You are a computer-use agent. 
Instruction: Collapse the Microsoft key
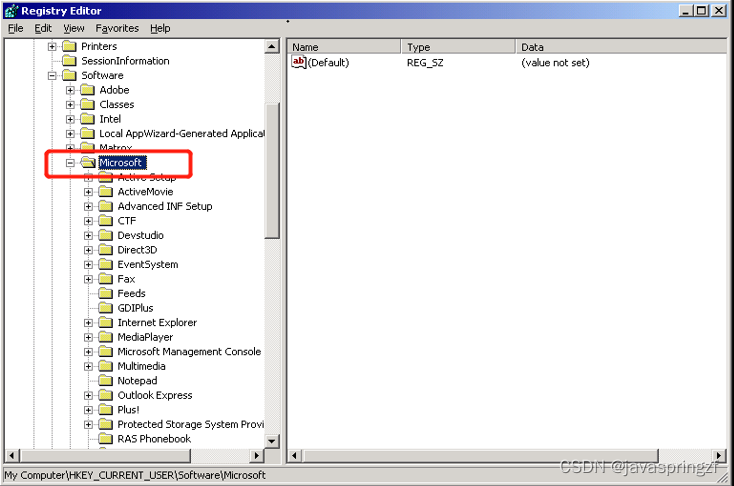pyautogui.click(x=70, y=163)
